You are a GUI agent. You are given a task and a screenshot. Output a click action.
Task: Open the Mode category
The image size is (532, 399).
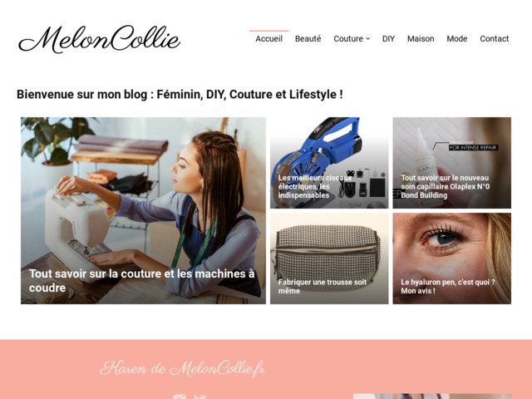coord(456,39)
